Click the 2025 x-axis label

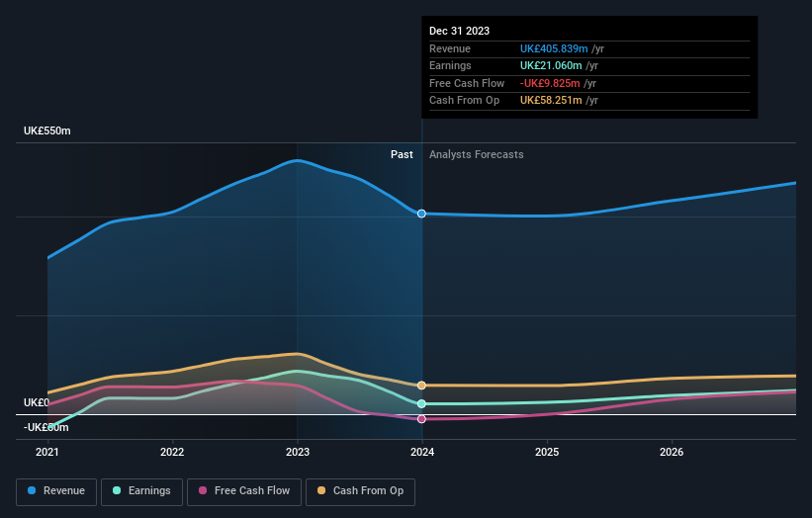547,453
